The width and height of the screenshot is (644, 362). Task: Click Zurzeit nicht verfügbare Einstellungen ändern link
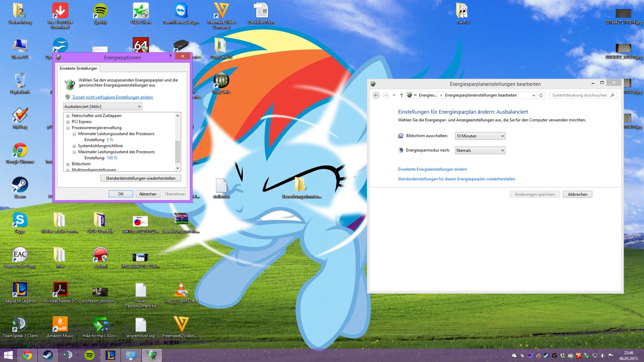[x=112, y=97]
